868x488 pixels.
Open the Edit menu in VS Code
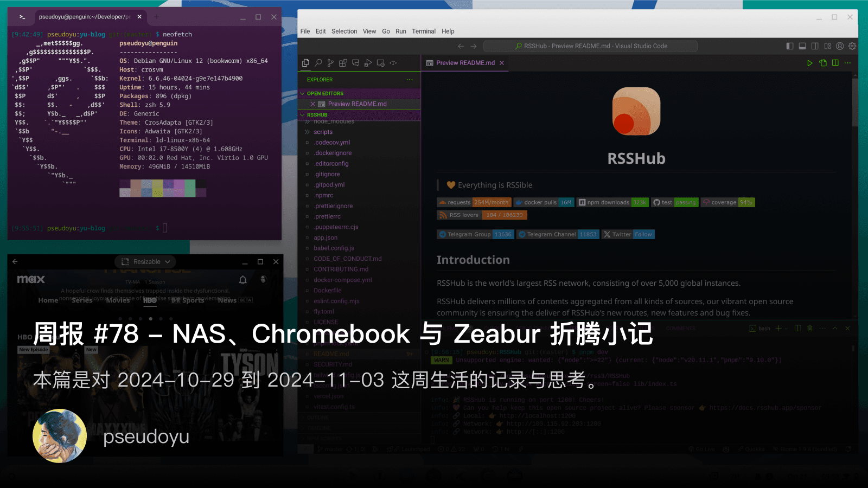point(321,31)
